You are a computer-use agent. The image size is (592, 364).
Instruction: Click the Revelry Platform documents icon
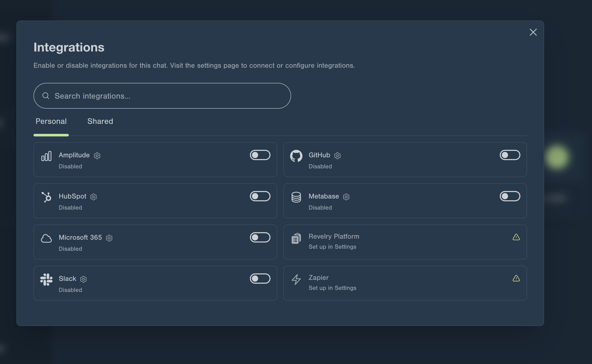point(296,238)
